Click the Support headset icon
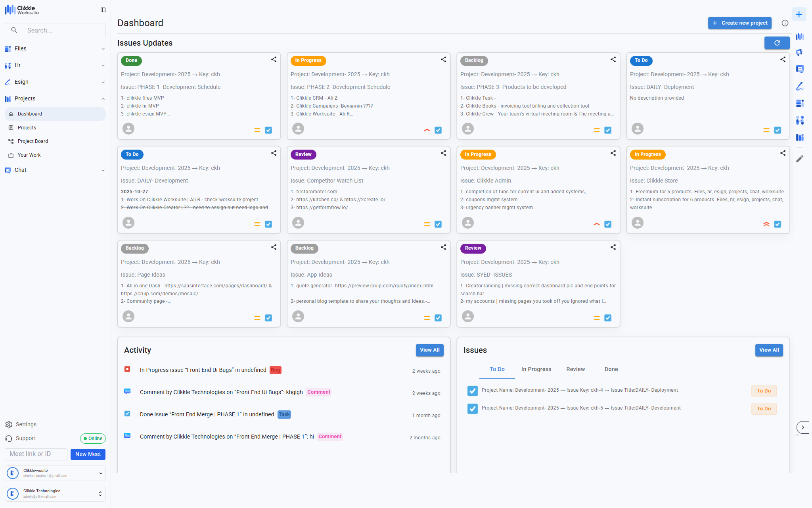812x508 pixels. [x=9, y=439]
